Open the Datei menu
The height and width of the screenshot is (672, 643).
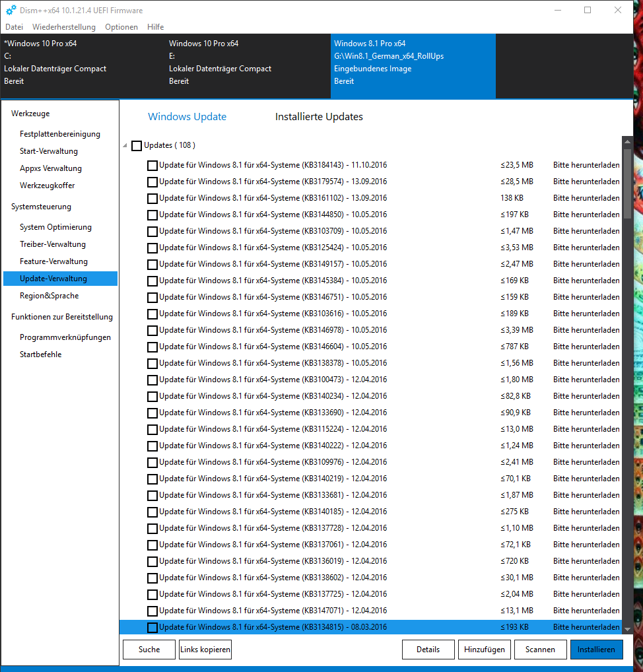pyautogui.click(x=14, y=27)
